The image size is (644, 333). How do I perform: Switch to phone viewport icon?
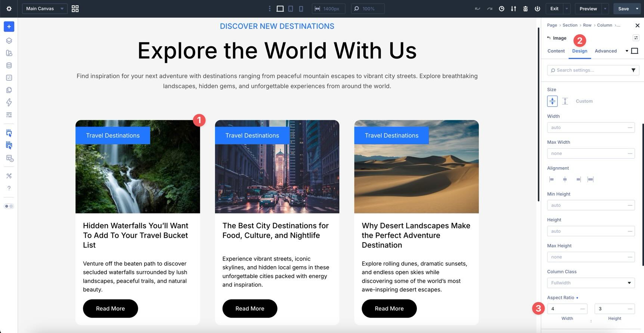pos(301,9)
